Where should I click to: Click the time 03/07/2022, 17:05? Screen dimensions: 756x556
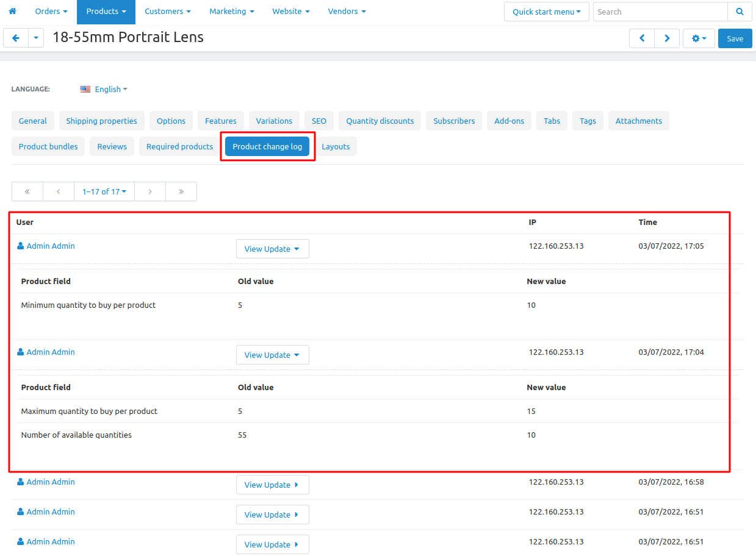671,246
